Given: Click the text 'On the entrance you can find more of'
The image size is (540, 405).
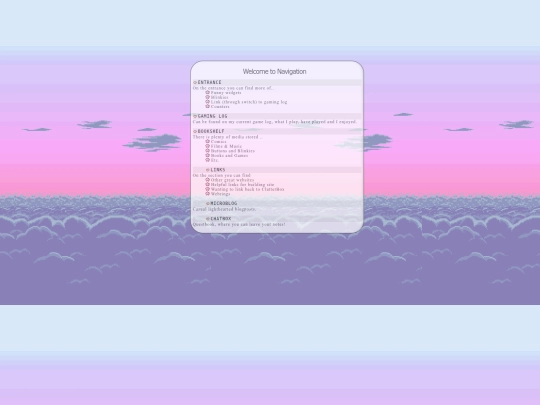Looking at the screenshot, I should coord(233,88).
